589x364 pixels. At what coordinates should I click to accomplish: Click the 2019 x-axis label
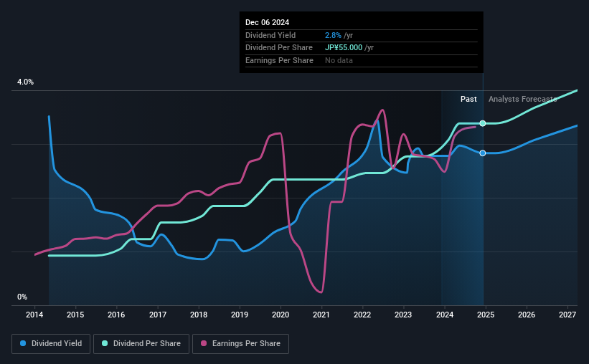click(240, 315)
